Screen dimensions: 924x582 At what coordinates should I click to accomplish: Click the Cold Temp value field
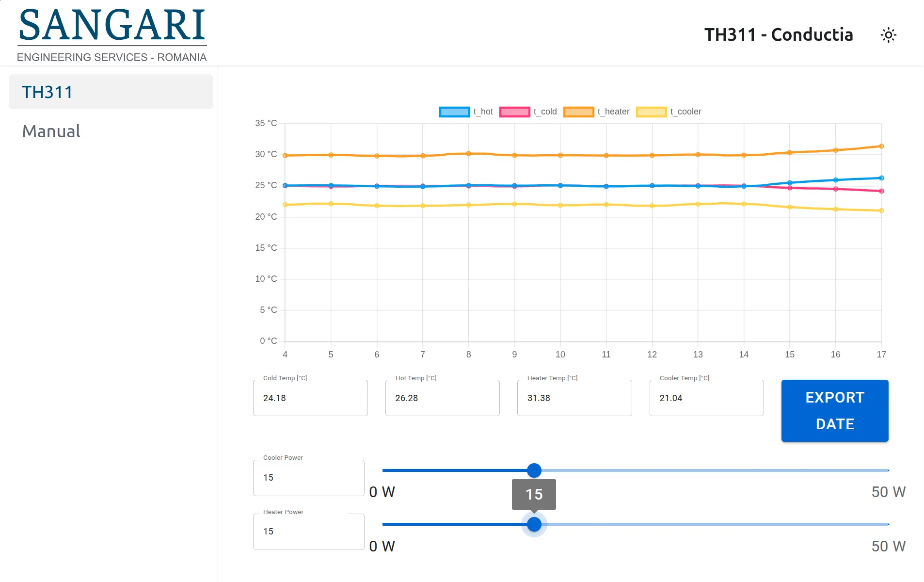(x=310, y=398)
